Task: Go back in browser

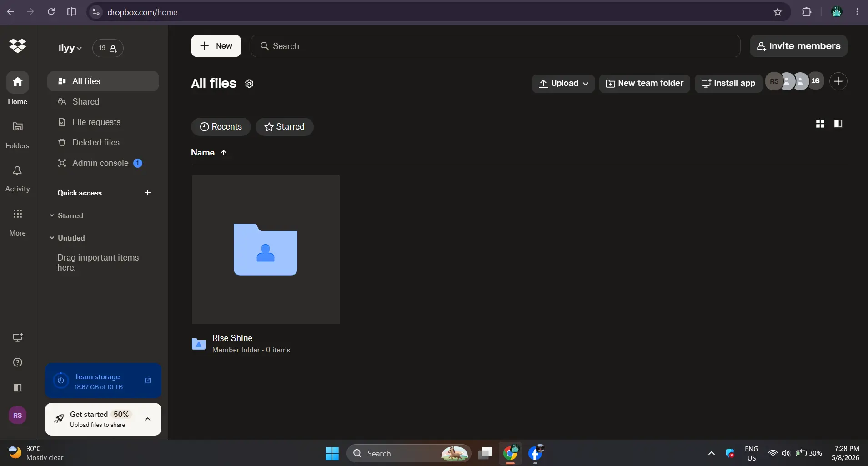Action: (x=10, y=12)
